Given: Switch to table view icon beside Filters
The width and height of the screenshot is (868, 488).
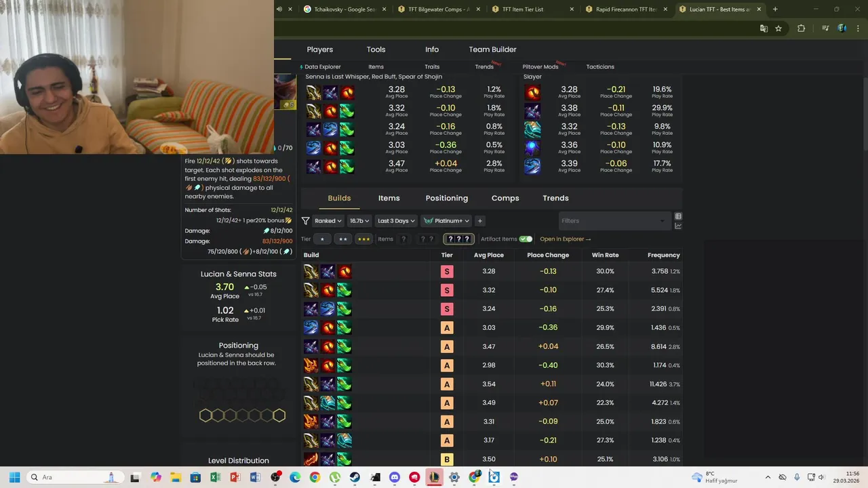Looking at the screenshot, I should [678, 216].
